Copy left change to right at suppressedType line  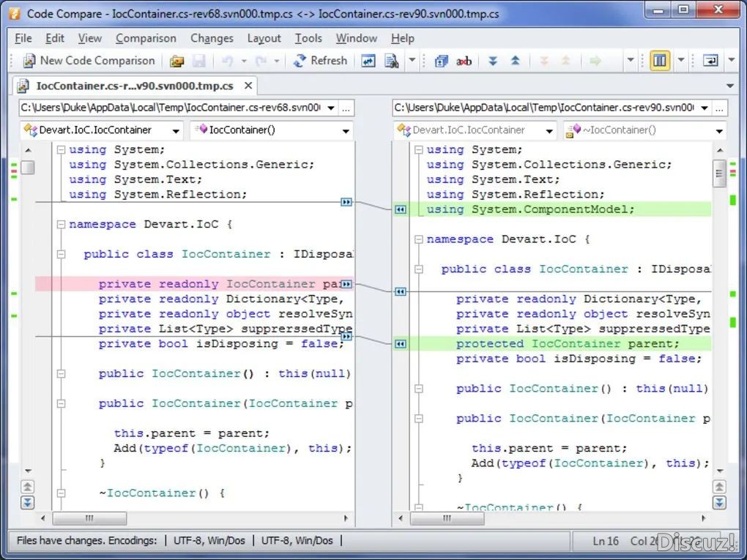[x=346, y=337]
